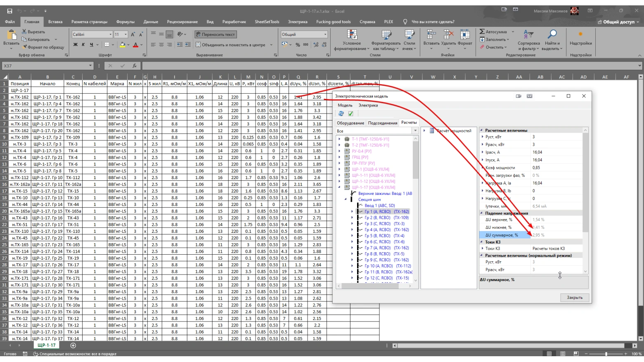Image resolution: width=644 pixels, height=362 pixels.
Task: Select the ЩР-1-17 sheet tab
Action: point(46,345)
